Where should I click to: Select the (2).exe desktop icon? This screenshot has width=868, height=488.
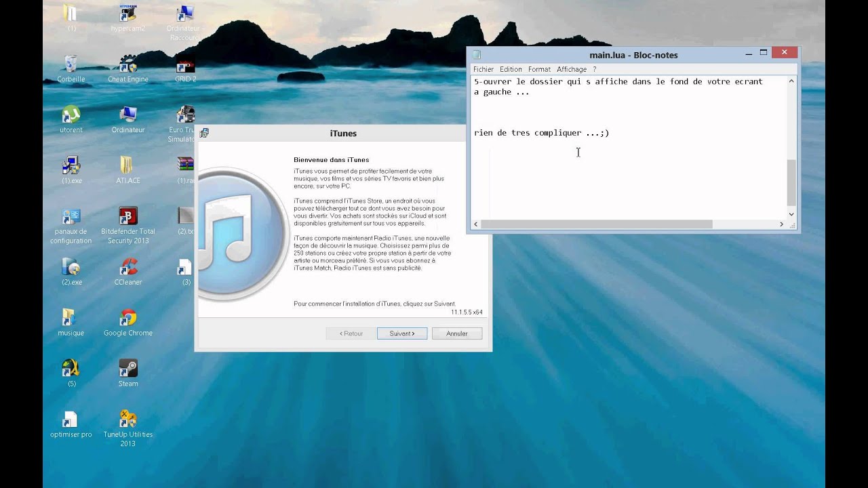coord(71,272)
